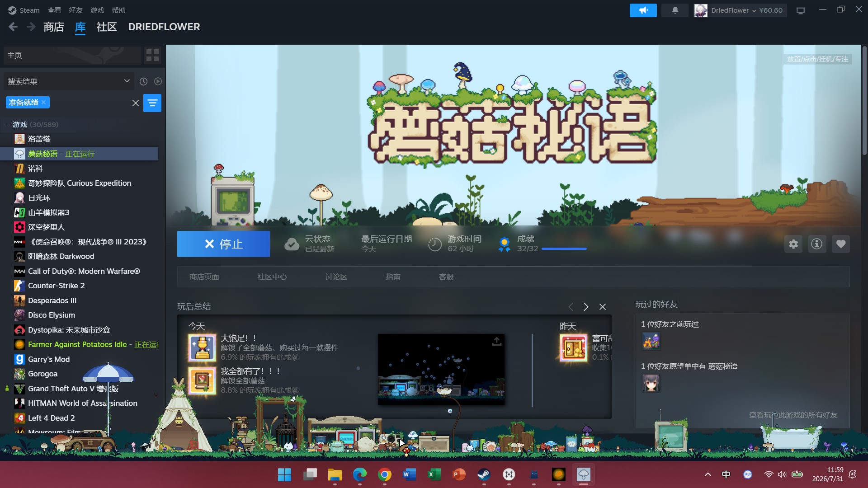Open the 好友 menu
The height and width of the screenshot is (488, 868).
tap(75, 10)
